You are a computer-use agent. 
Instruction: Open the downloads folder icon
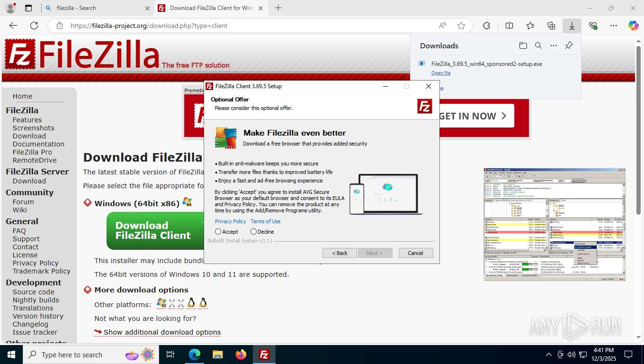point(523,45)
